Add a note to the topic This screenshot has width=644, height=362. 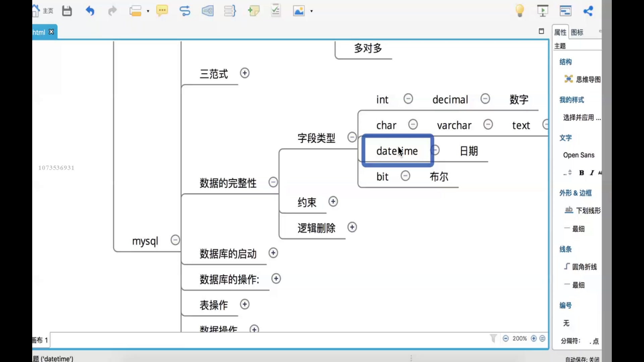coord(254,11)
